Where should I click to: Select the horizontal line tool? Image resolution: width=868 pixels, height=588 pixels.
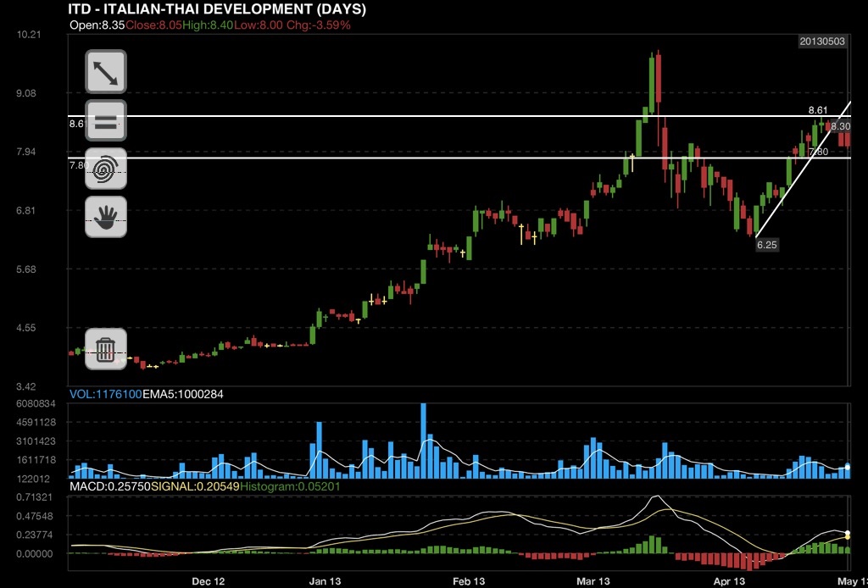[106, 120]
